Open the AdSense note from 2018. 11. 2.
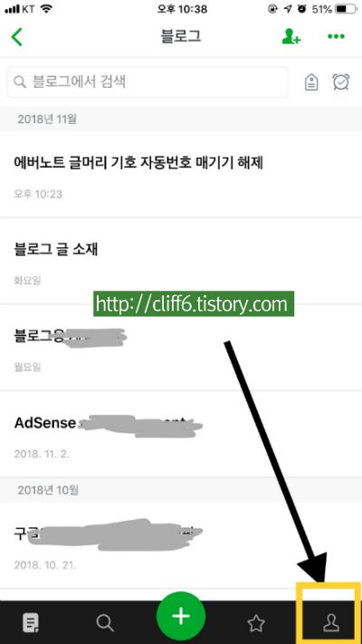The height and width of the screenshot is (644, 362). (181, 435)
